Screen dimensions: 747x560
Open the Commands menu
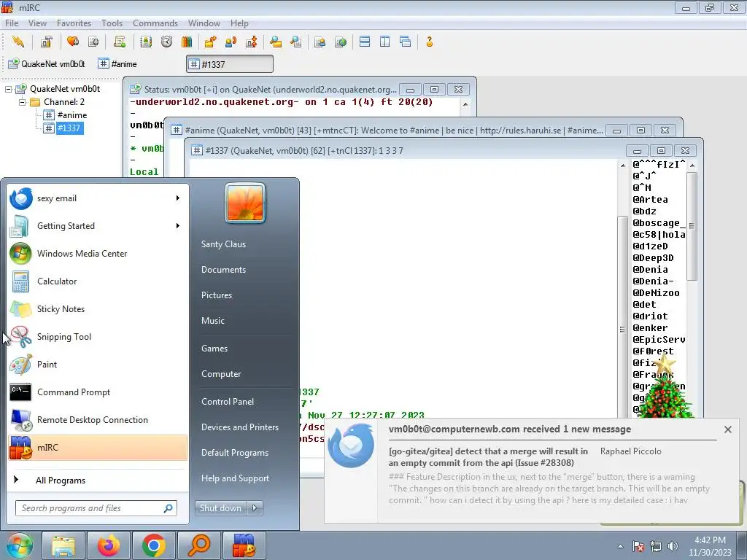point(155,23)
